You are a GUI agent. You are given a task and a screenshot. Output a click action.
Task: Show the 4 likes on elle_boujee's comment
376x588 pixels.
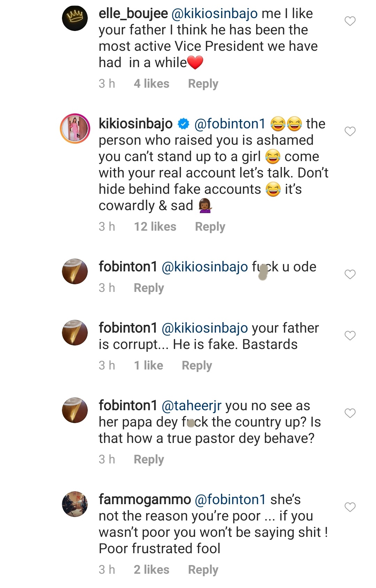pyautogui.click(x=151, y=84)
